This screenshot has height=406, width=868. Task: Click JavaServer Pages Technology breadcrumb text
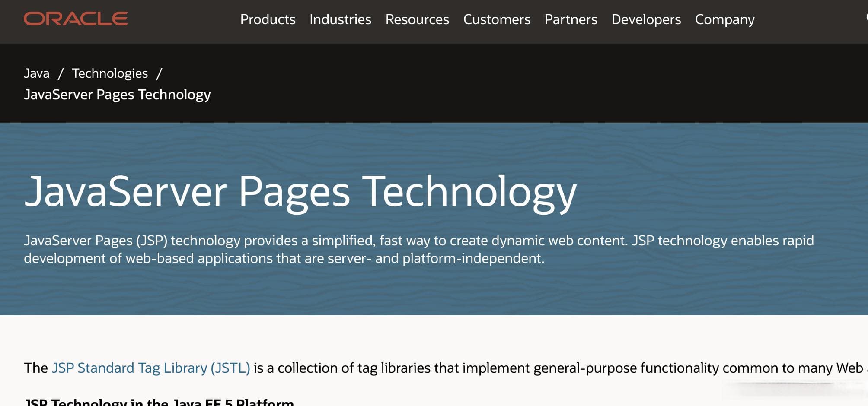[x=117, y=95]
